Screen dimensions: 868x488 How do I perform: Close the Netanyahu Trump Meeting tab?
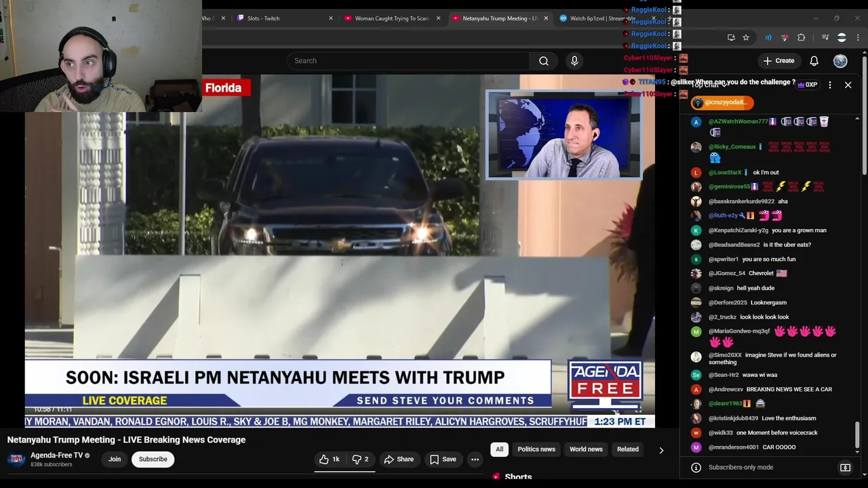[546, 18]
